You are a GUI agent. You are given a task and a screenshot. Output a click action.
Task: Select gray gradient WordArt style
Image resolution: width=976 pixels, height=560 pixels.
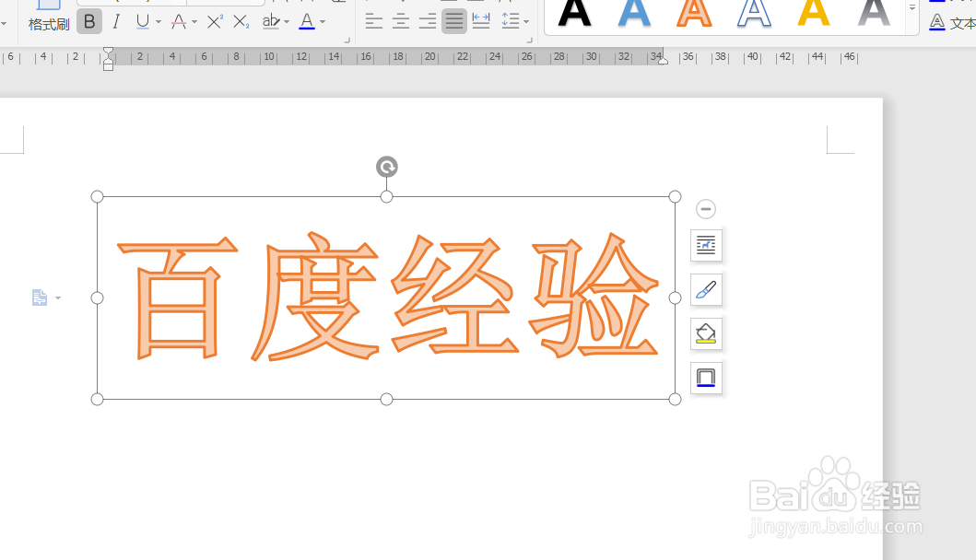[x=874, y=14]
